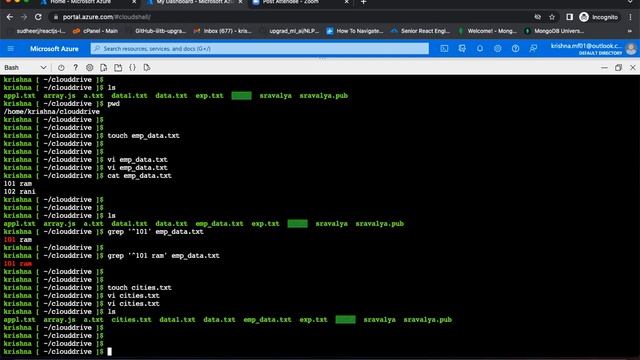Show more bookmarks chevron
Image resolution: width=640 pixels, height=360 pixels.
pyautogui.click(x=631, y=31)
